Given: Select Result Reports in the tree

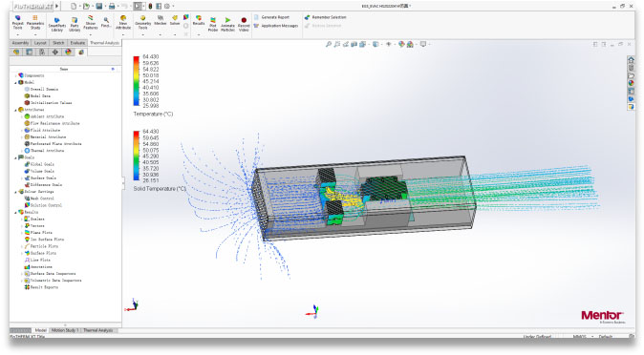Looking at the screenshot, I should (x=41, y=287).
